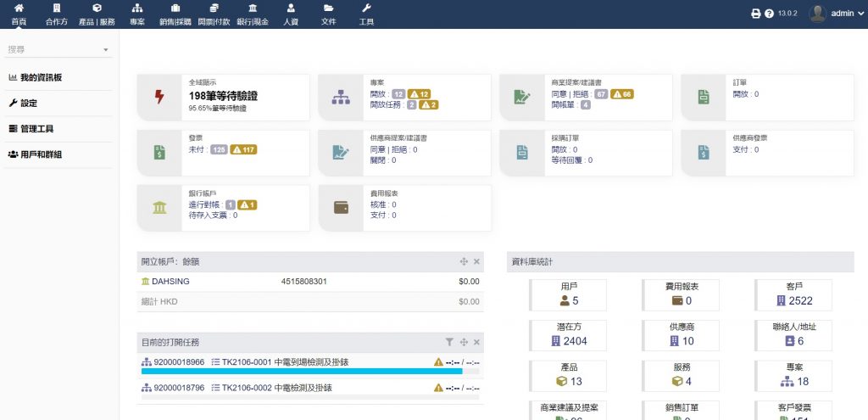The height and width of the screenshot is (420, 868).
Task: Open 設定 in the left sidebar
Action: point(29,103)
